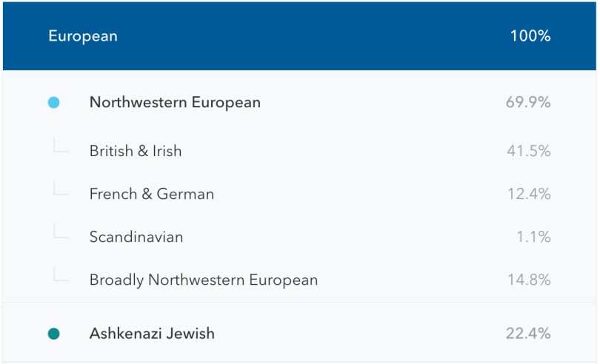Click the 100% value in the European header
Screen dimensions: 600x364
(x=530, y=36)
